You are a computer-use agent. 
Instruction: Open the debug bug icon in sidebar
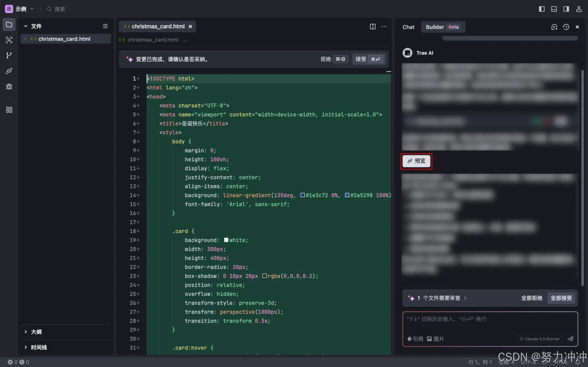tap(9, 87)
